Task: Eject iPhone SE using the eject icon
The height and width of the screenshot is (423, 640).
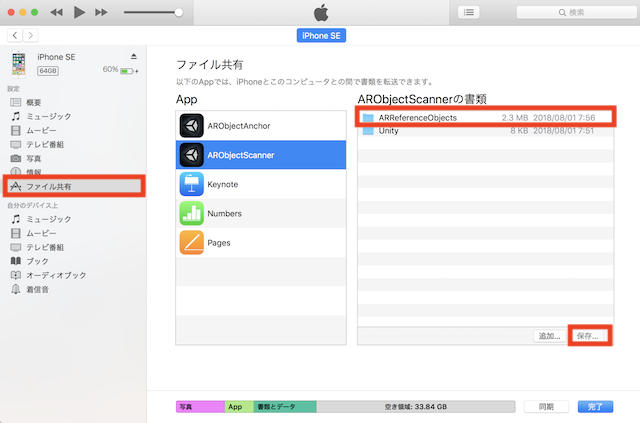Action: 133,56
